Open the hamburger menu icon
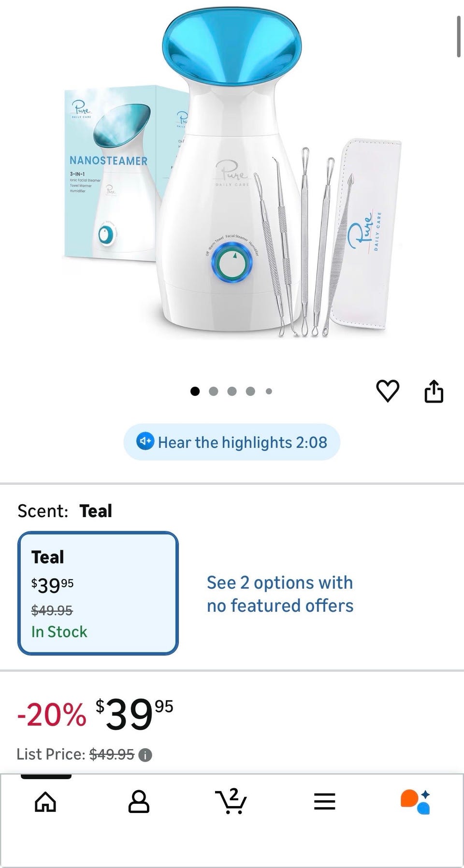Image resolution: width=464 pixels, height=868 pixels. pos(324,802)
